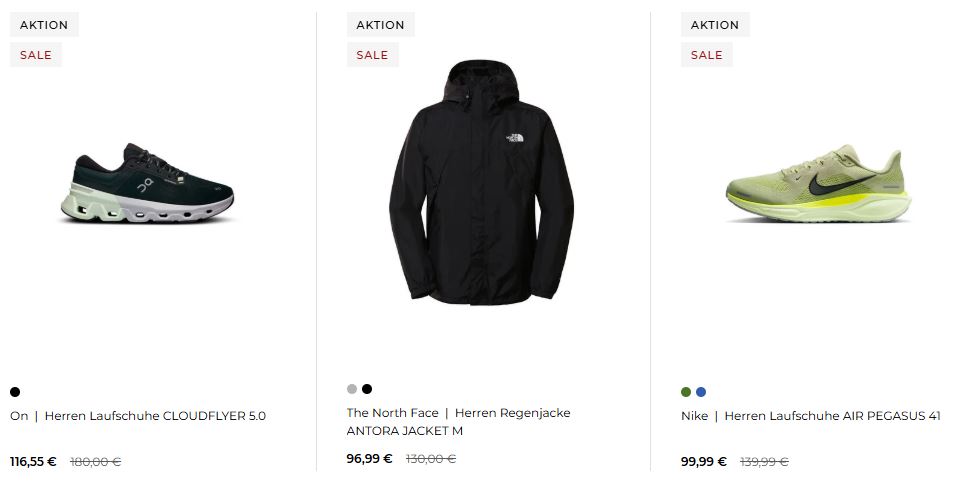Click the 99,99 € price of Air Pegasus

point(704,462)
